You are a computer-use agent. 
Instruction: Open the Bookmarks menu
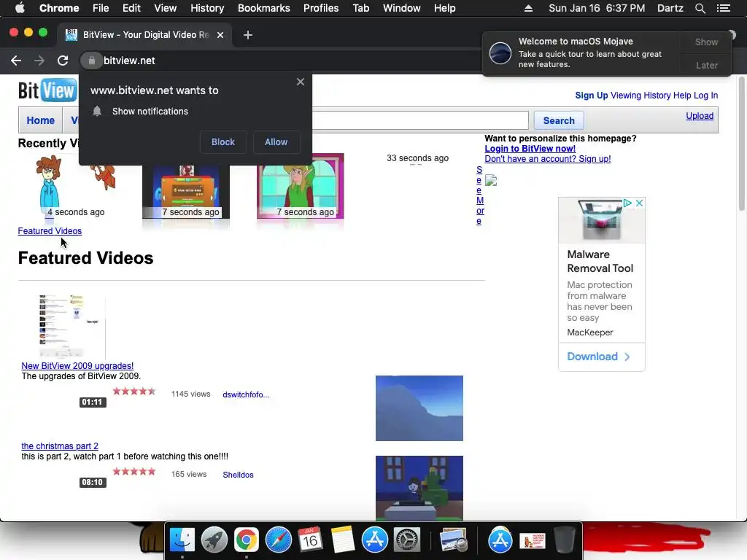(264, 8)
